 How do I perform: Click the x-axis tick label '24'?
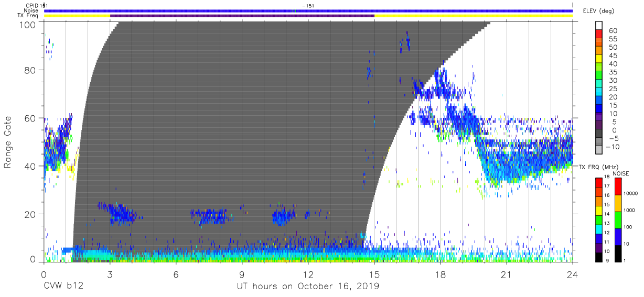[x=572, y=273]
